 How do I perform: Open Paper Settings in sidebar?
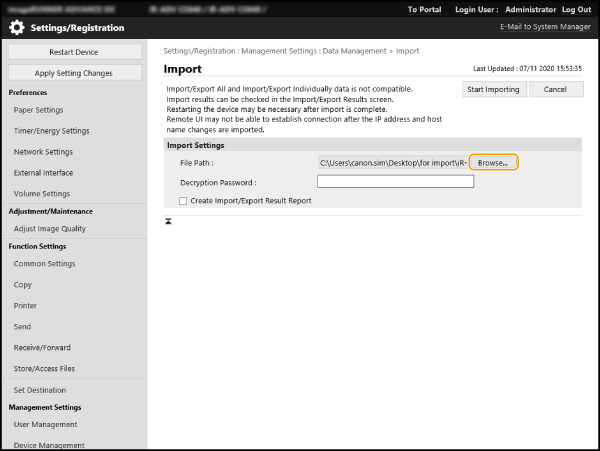pyautogui.click(x=39, y=110)
